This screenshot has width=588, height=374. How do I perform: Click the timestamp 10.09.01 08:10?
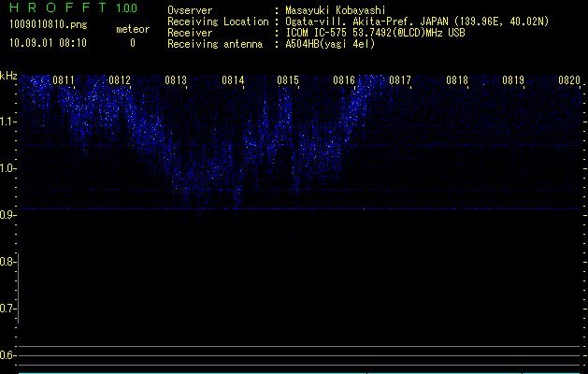tap(48, 43)
